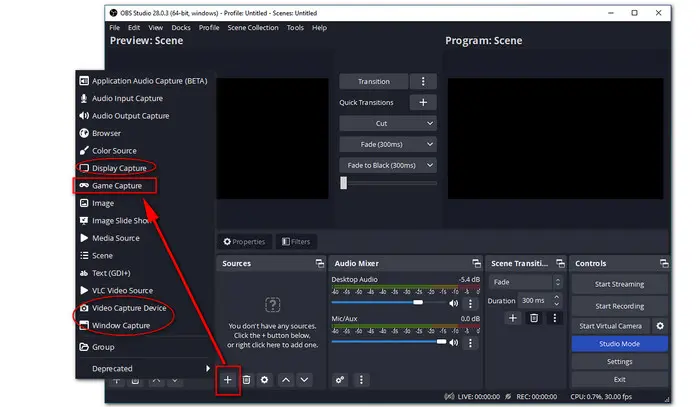The height and width of the screenshot is (407, 700).
Task: Pop out the Controls dock
Action: coord(664,263)
